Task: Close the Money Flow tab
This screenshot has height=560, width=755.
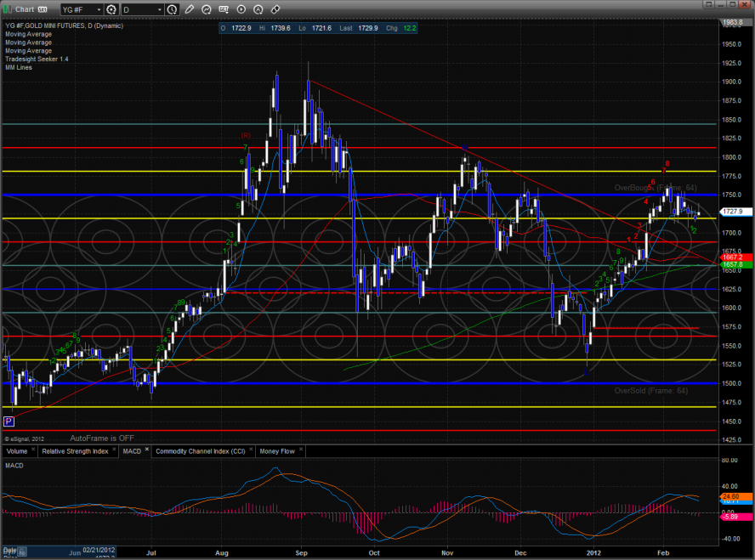Action: pyautogui.click(x=301, y=450)
